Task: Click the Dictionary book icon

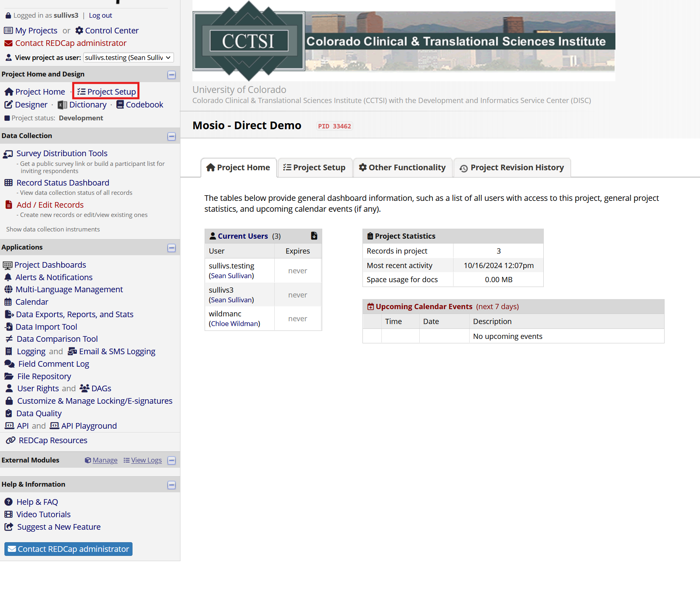Action: [x=62, y=105]
